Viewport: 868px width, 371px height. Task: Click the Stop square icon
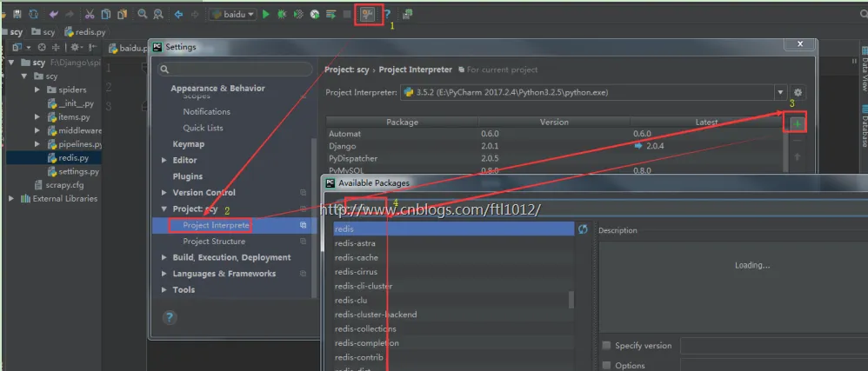(x=347, y=15)
